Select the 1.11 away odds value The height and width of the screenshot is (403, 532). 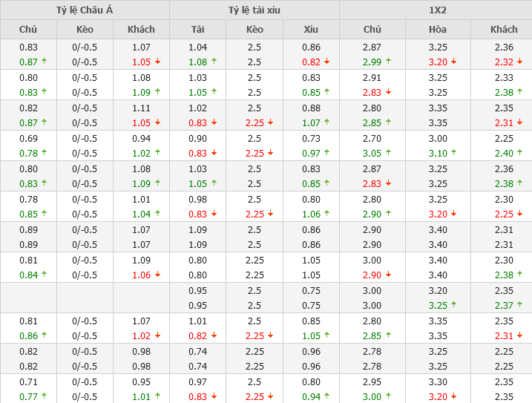point(141,108)
